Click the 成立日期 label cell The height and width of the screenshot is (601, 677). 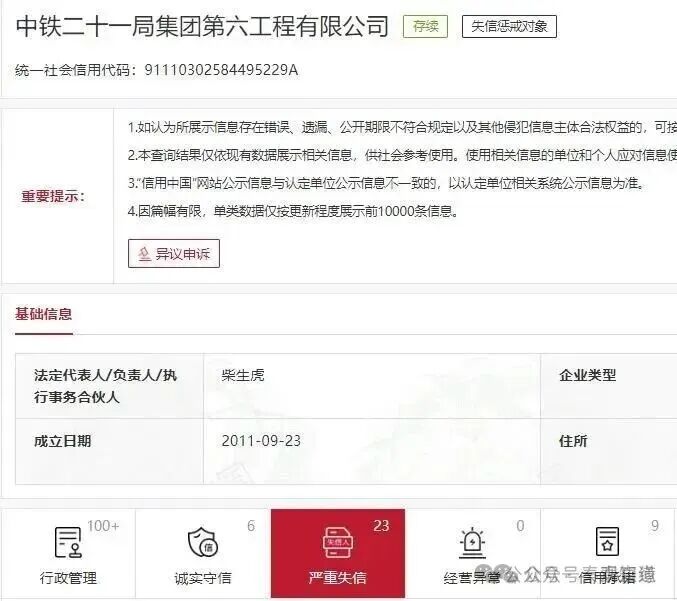click(109, 451)
